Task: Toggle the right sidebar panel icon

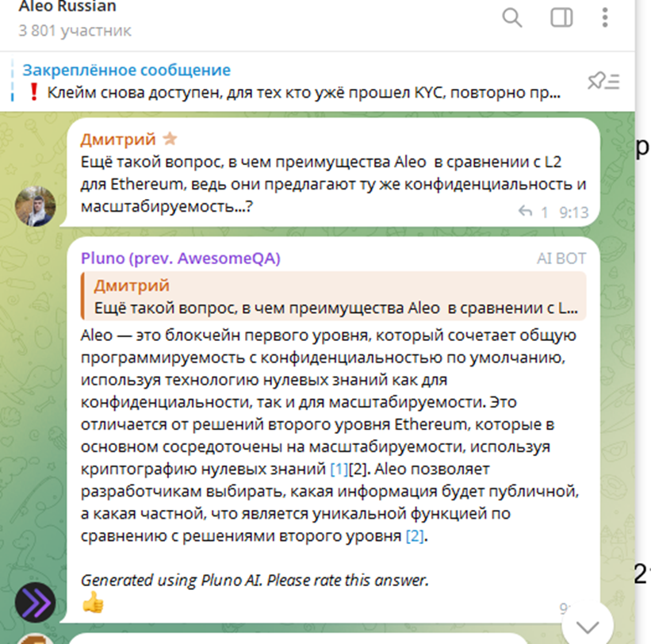Action: (561, 18)
